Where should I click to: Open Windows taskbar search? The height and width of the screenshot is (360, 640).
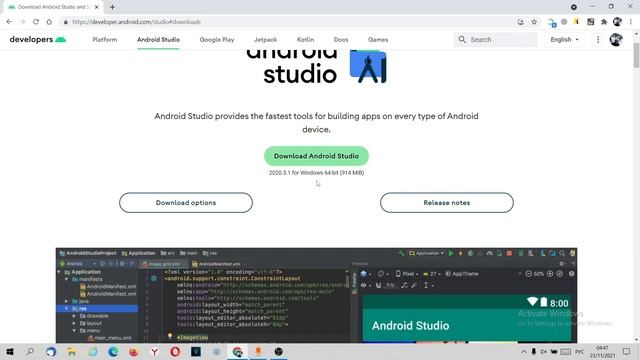[x=30, y=351]
